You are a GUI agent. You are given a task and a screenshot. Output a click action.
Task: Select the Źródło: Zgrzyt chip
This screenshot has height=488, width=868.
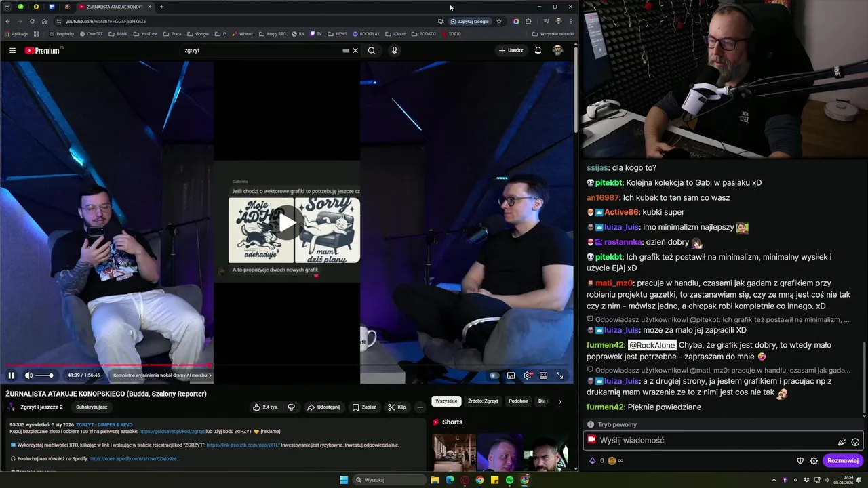(483, 401)
